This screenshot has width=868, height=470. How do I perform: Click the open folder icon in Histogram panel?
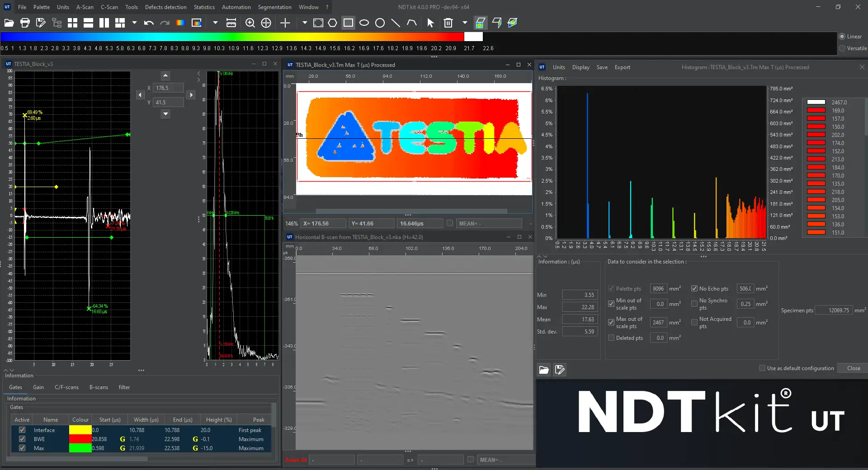click(544, 370)
